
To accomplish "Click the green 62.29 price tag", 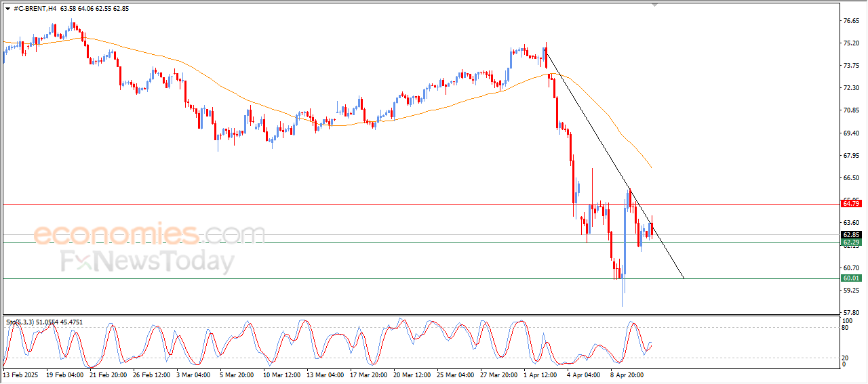I will pyautogui.click(x=851, y=242).
